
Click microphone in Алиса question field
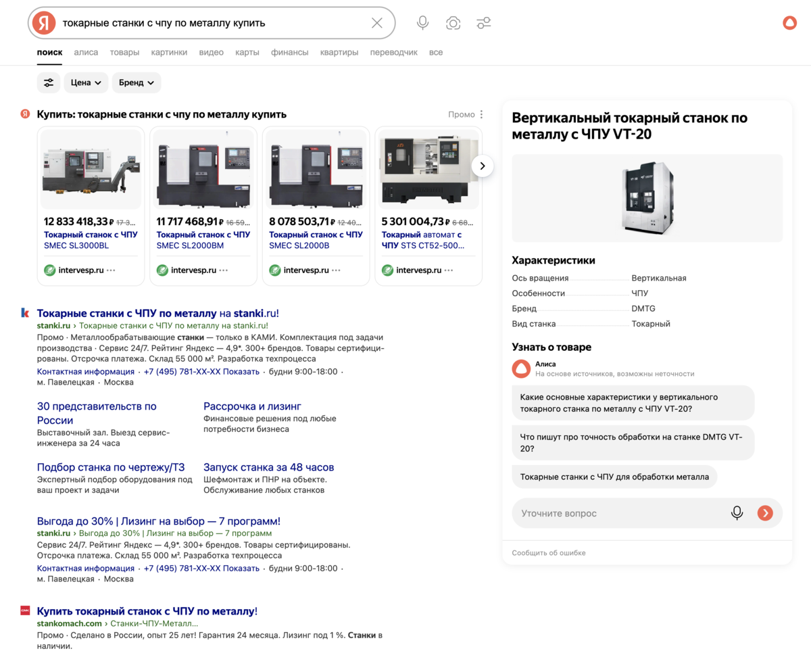pos(737,513)
